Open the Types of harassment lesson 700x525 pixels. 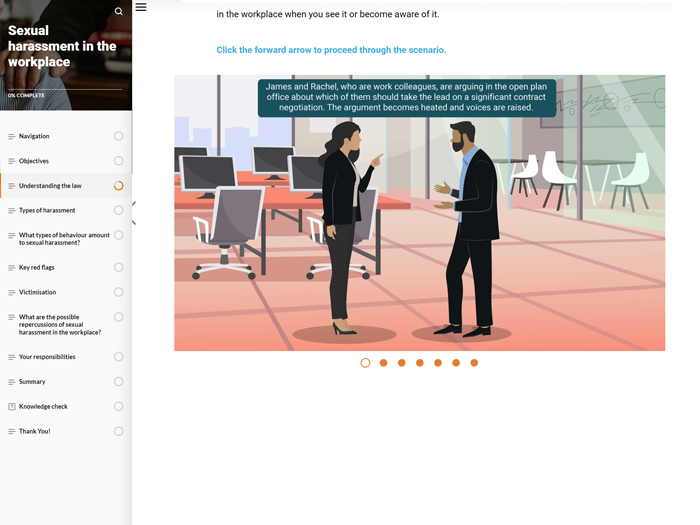point(47,211)
